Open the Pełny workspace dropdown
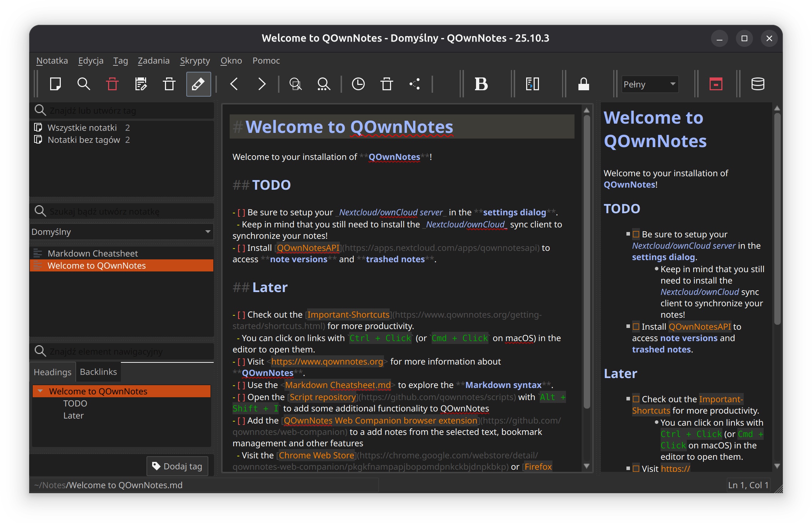Screen dimensions: 812x523 pyautogui.click(x=650, y=84)
